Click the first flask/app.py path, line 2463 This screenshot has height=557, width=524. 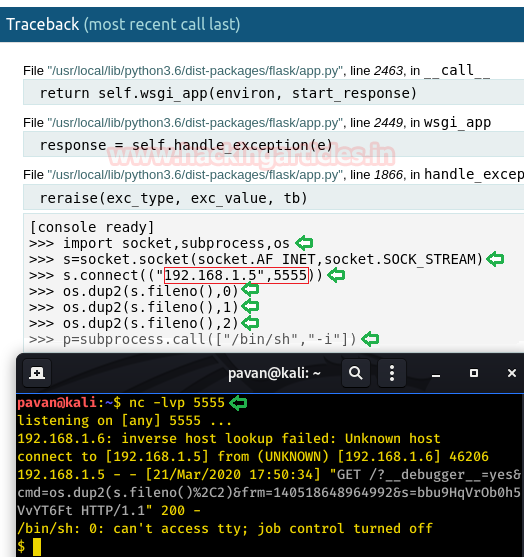coord(195,71)
